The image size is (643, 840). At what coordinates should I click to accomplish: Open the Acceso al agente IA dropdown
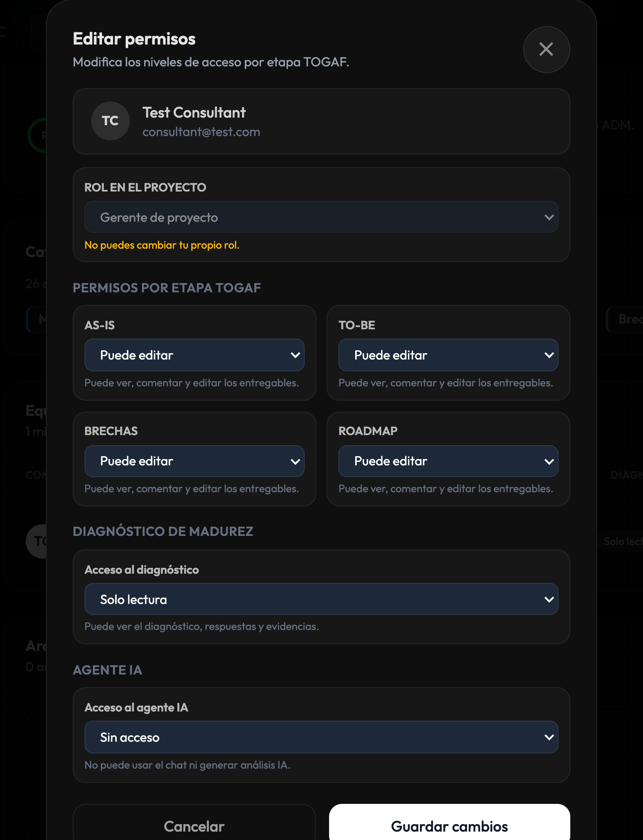pyautogui.click(x=321, y=737)
